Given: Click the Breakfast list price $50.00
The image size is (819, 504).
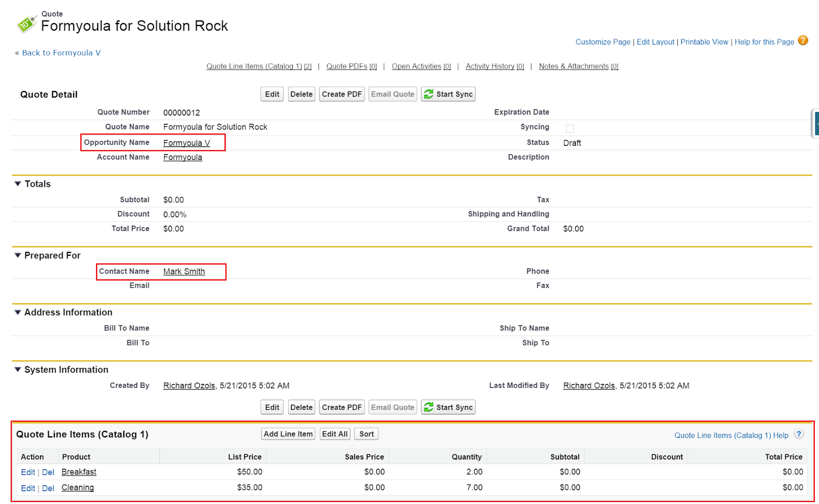Looking at the screenshot, I should tap(250, 472).
